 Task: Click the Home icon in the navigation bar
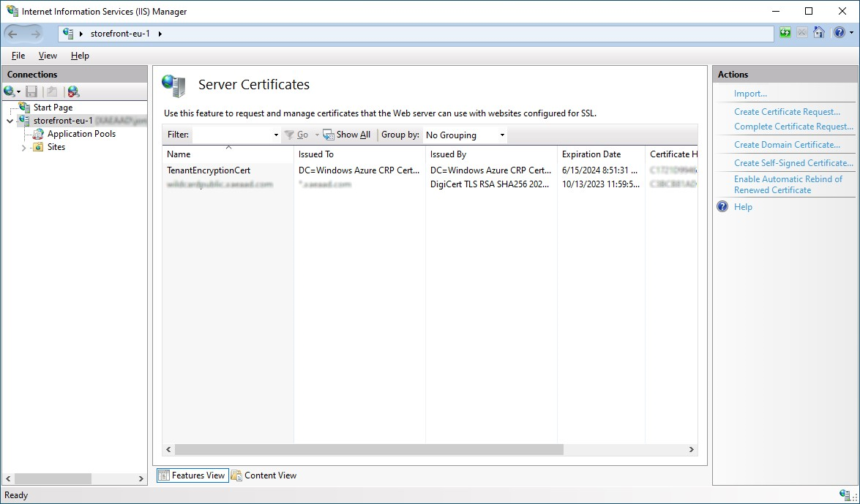coord(819,33)
